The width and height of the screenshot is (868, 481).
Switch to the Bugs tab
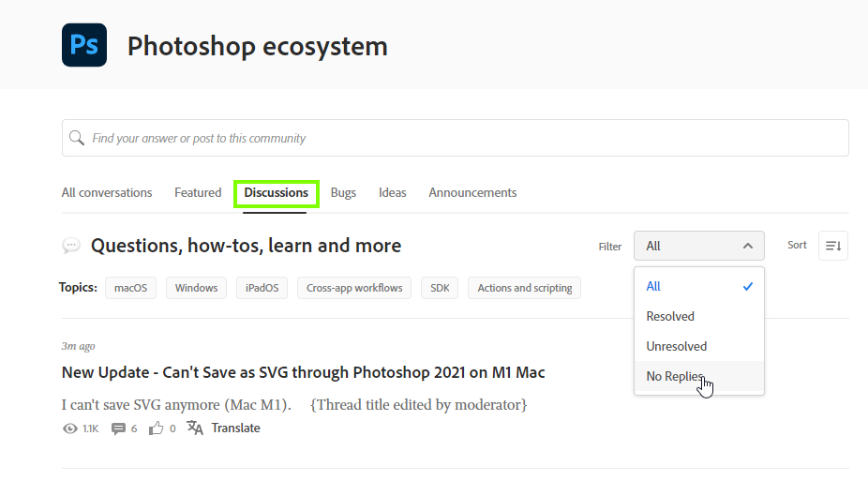[343, 192]
